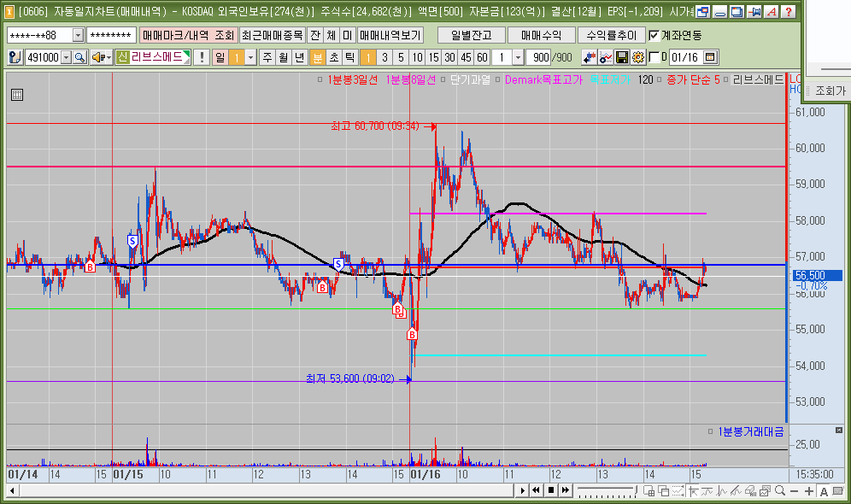The width and height of the screenshot is (851, 504).
Task: Click the red A font icon
Action: (772, 11)
